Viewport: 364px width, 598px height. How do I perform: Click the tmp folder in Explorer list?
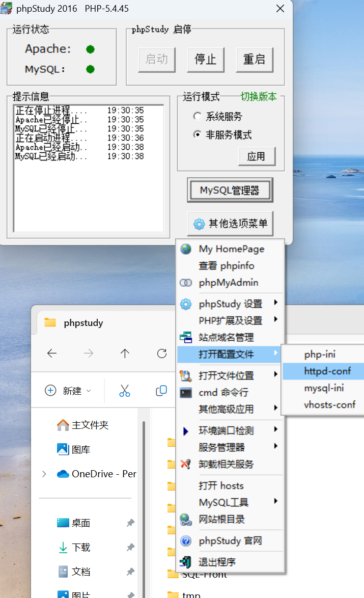184,594
